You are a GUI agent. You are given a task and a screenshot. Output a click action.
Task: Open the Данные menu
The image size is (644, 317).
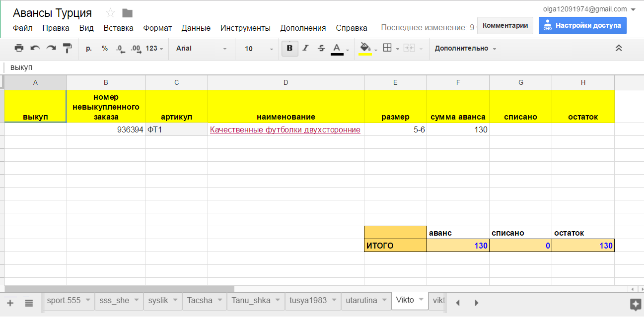coord(196,28)
